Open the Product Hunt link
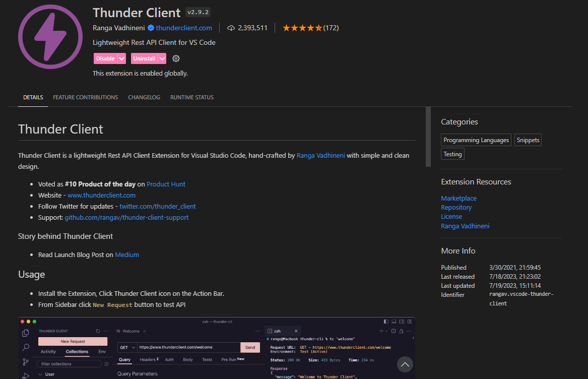Screen dimensions: 588x379 (x=166, y=184)
